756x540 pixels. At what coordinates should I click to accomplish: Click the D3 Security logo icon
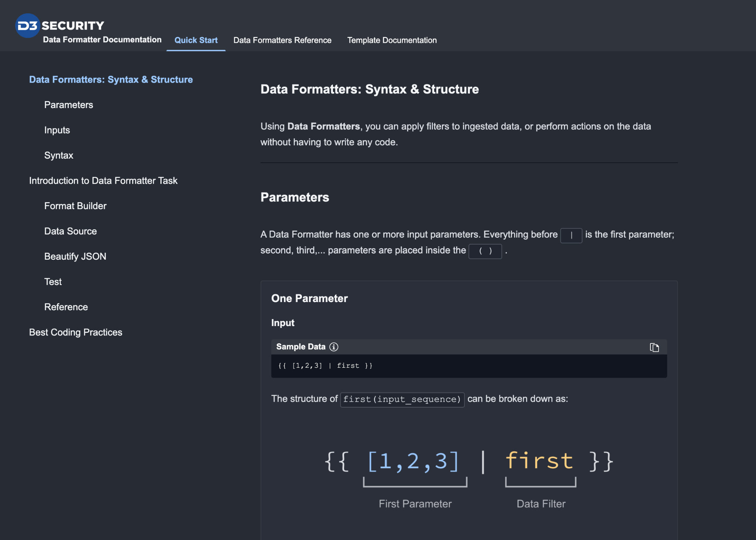[28, 25]
